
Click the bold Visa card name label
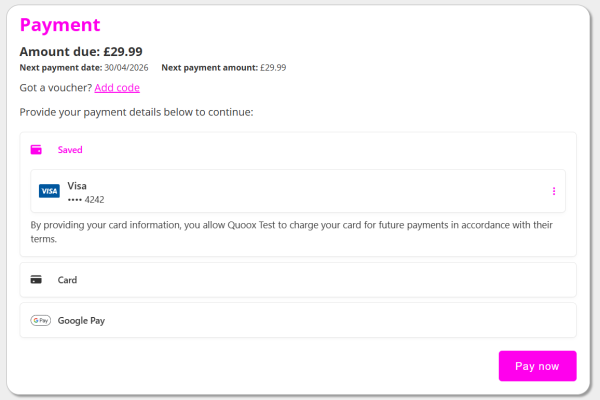[77, 185]
